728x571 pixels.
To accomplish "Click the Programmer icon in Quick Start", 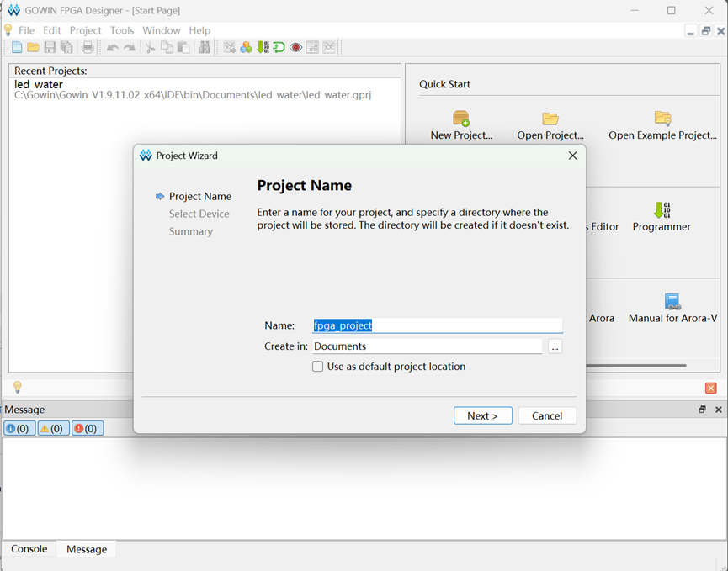I will pos(662,210).
